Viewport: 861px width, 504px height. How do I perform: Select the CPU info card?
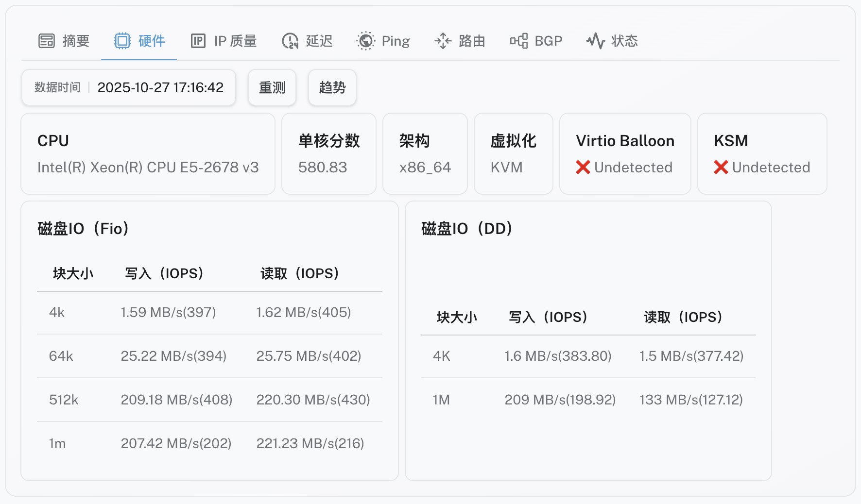[147, 153]
